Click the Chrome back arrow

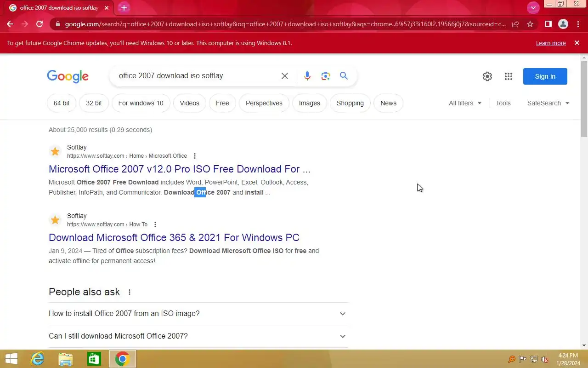coord(10,24)
